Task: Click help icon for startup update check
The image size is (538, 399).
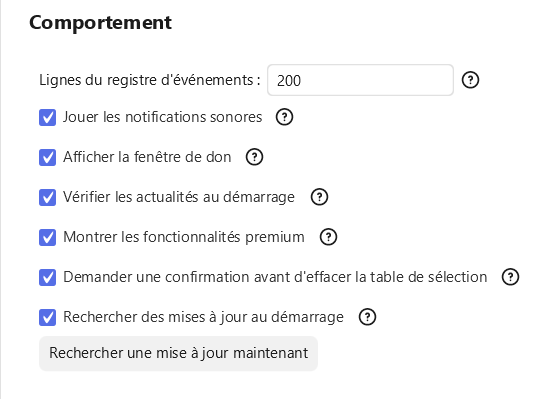Action: (x=367, y=317)
